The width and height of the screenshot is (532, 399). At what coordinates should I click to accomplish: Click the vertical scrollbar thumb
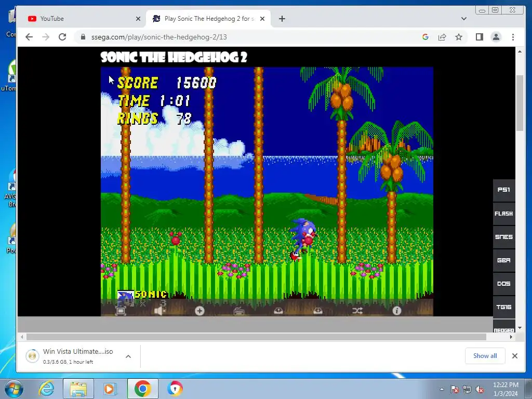pos(520,102)
